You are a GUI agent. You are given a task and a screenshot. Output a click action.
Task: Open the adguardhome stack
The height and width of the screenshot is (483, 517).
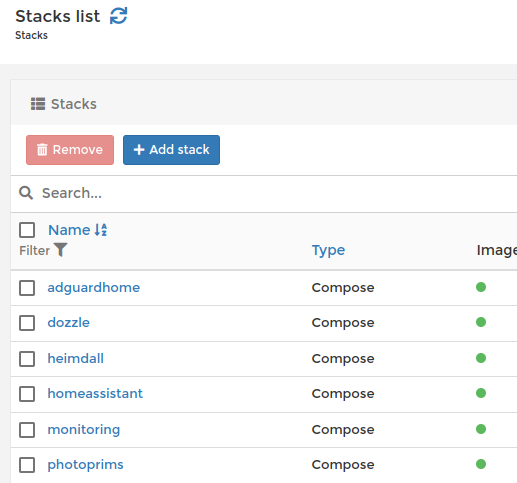click(x=94, y=287)
